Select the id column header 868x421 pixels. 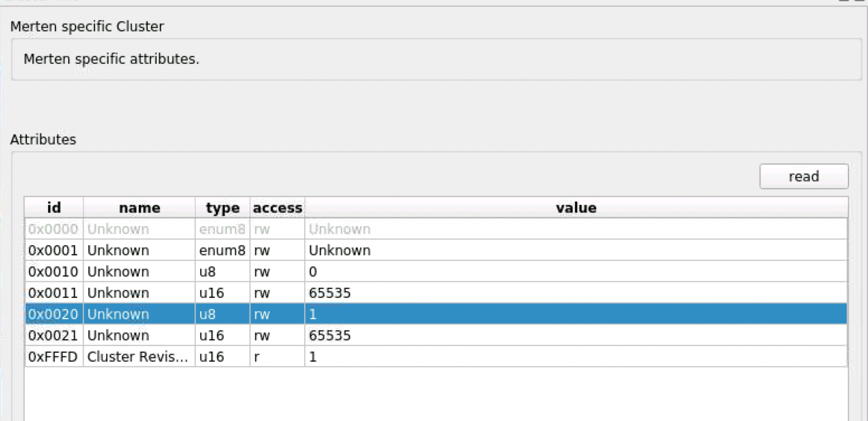pos(54,208)
